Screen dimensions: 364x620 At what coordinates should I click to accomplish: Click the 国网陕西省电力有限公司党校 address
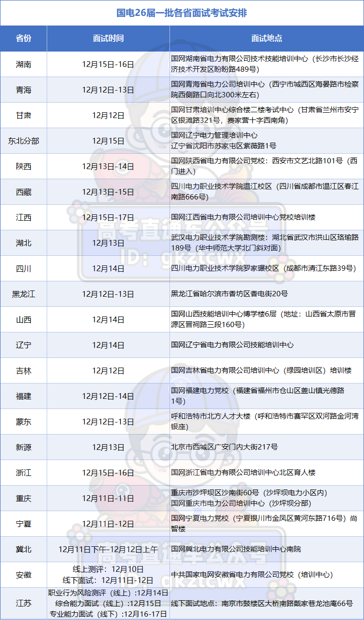click(x=265, y=166)
